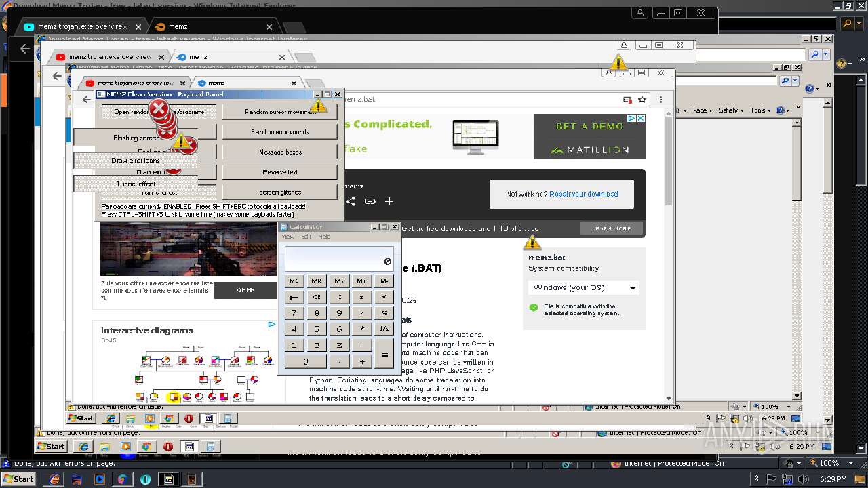The width and height of the screenshot is (868, 488).
Task: Expand IE Tools menu dropdown
Action: click(760, 110)
